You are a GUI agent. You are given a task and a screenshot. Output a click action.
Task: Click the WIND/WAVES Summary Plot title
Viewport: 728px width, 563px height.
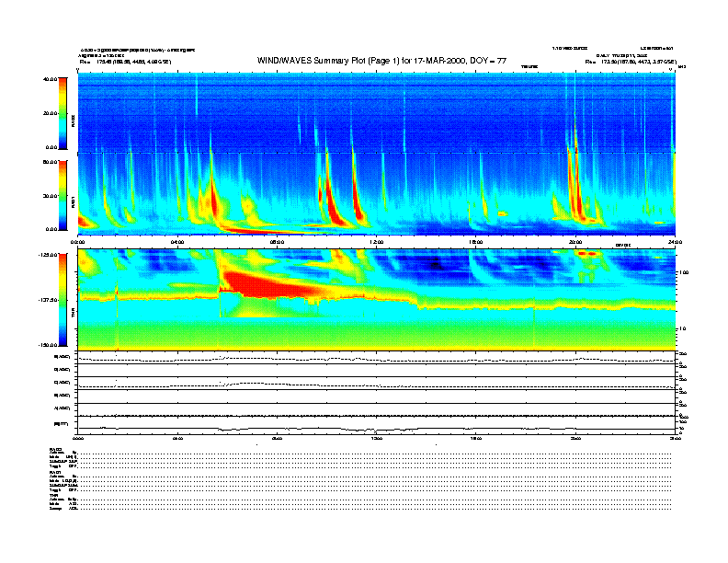pos(382,60)
